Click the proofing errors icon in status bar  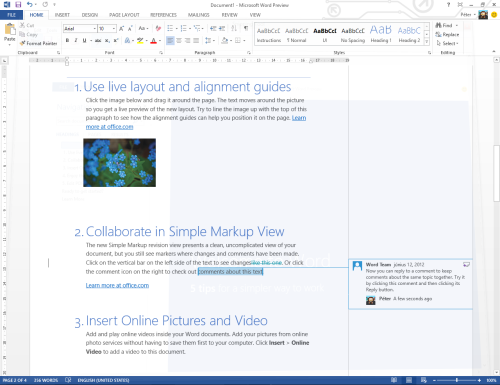(x=68, y=380)
